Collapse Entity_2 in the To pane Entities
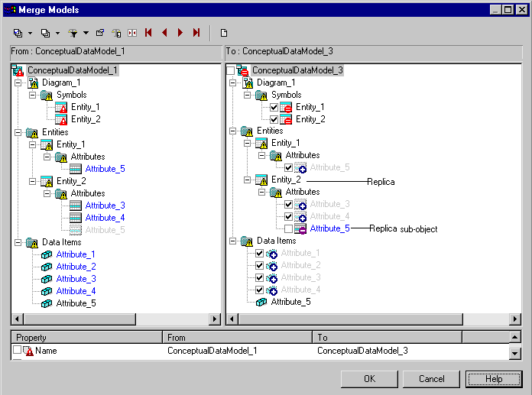 tap(248, 180)
